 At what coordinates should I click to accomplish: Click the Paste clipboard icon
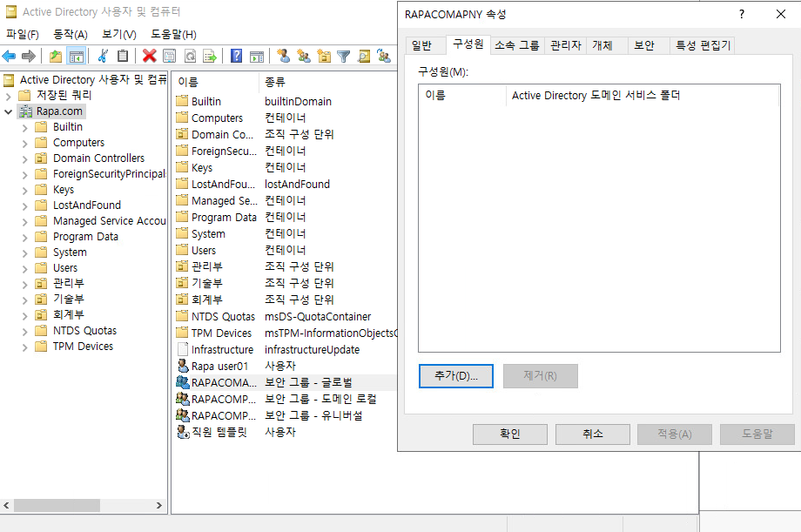tap(123, 56)
